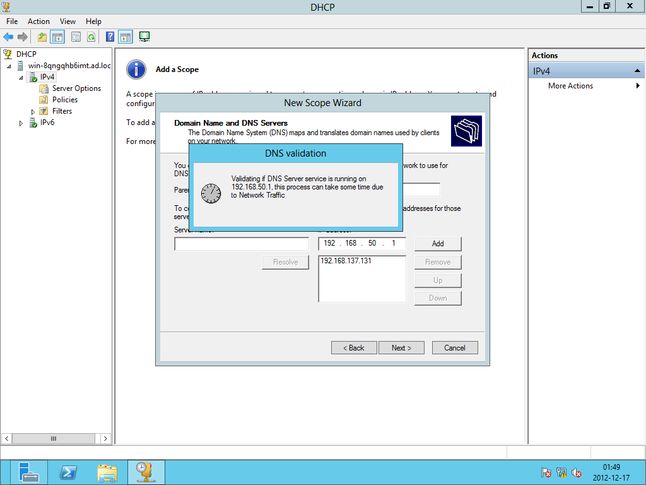Click the horizontal scrollbar thumb in the tree pane
This screenshot has width=646, height=485.
54,438
